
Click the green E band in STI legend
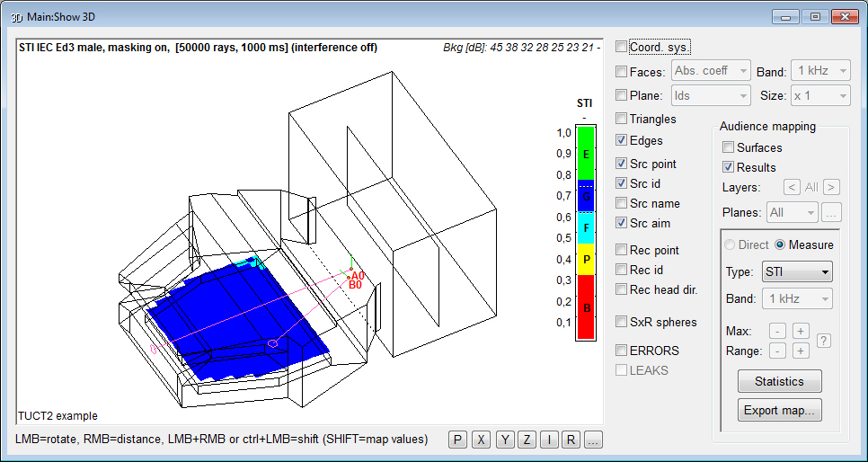pos(586,154)
